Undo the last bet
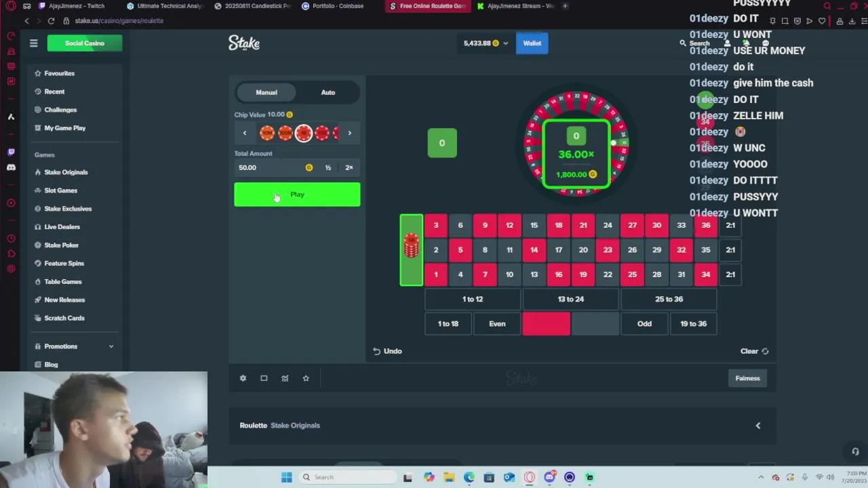The height and width of the screenshot is (488, 868). pyautogui.click(x=387, y=351)
